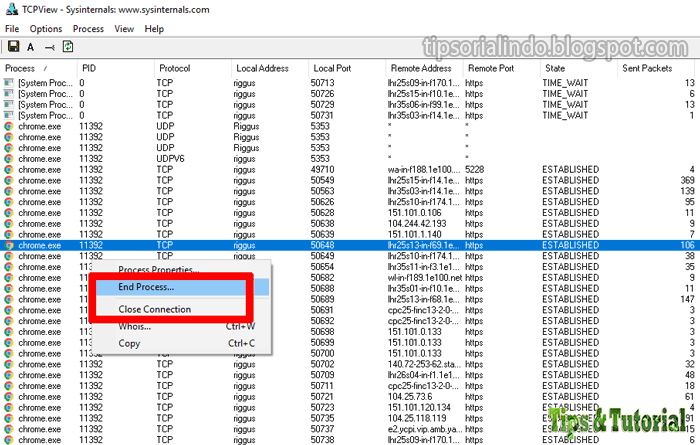Toggle the Show Unconnected Endpoints toolbar icon
The height and width of the screenshot is (445, 700).
click(50, 47)
